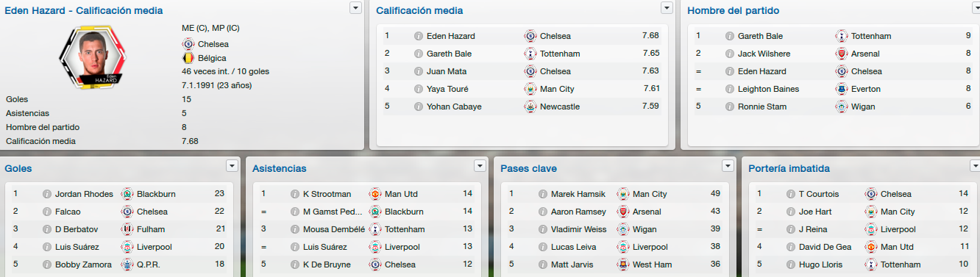Open the Pases clave panel dropdown arrow
Viewport: 980px width, 277px height.
point(728,165)
